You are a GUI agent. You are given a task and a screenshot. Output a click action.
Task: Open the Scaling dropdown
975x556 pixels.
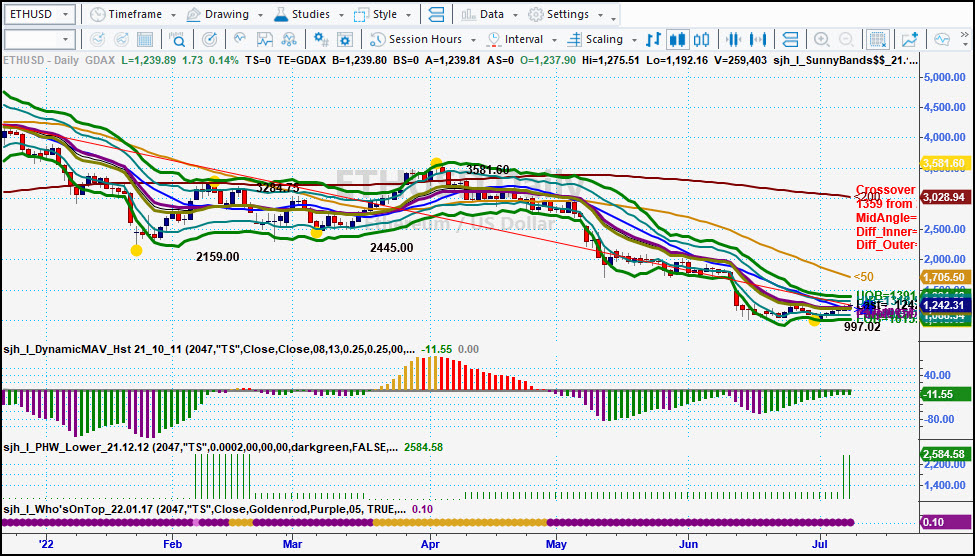click(603, 39)
